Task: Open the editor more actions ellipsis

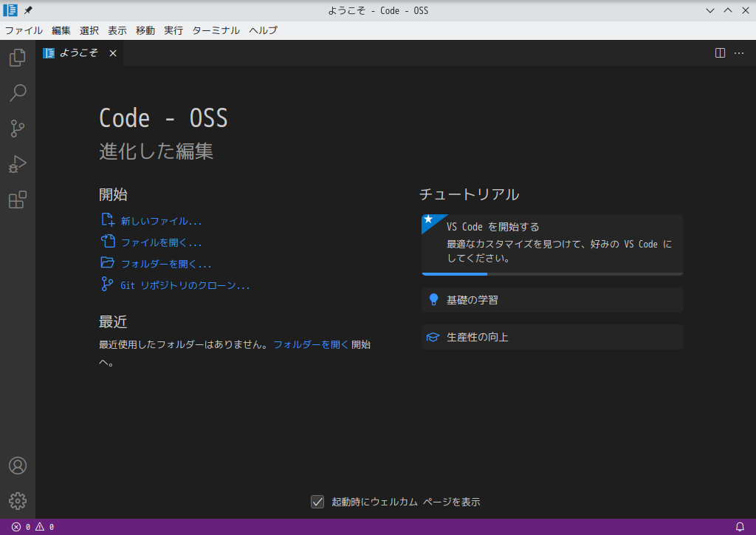Action: pos(738,53)
